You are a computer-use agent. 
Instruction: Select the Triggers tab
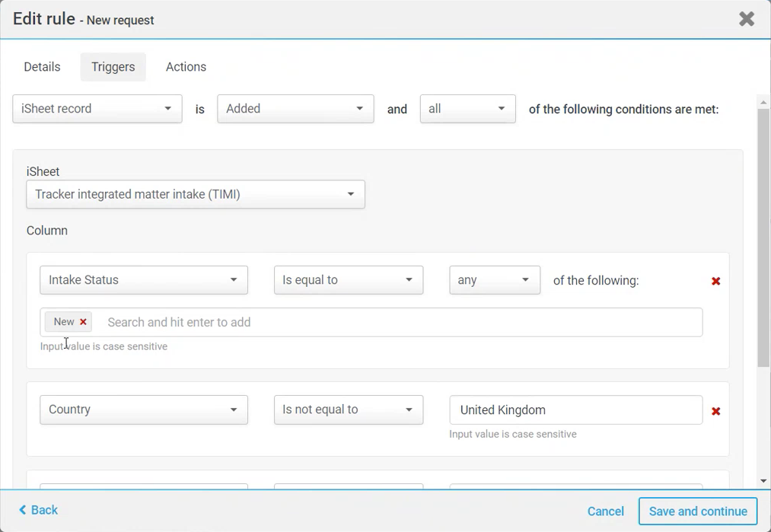113,67
